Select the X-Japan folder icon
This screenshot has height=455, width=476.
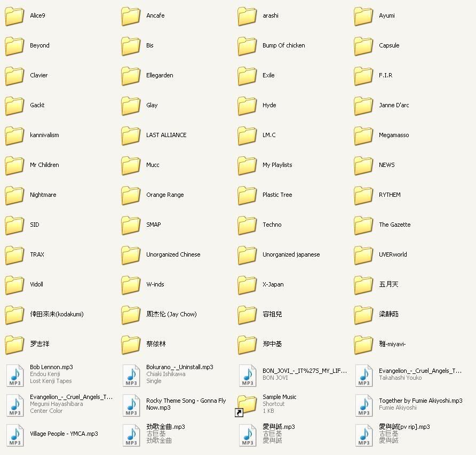(247, 285)
